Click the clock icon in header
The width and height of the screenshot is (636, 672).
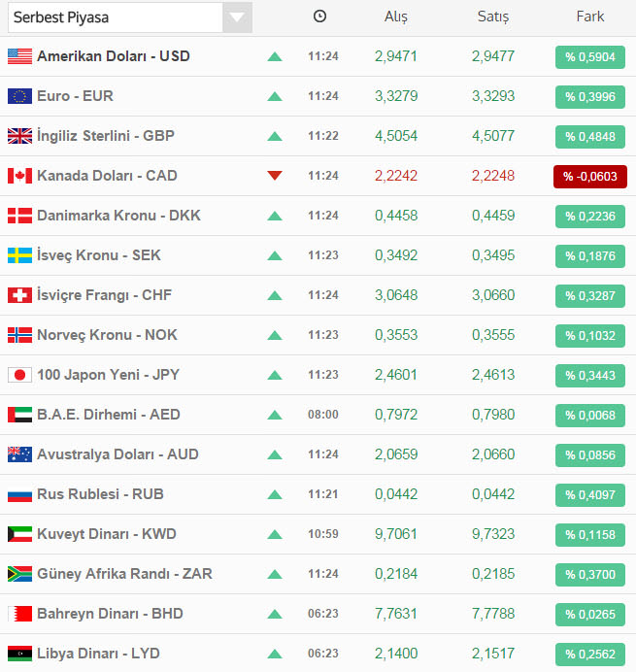click(x=320, y=17)
